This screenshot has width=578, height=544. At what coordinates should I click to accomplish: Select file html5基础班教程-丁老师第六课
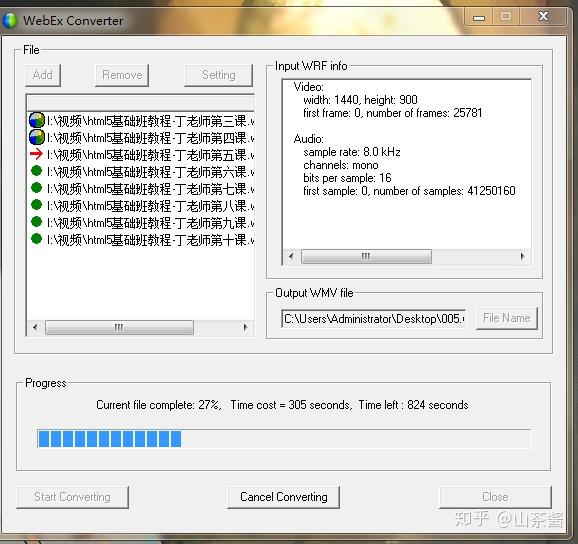coord(150,172)
